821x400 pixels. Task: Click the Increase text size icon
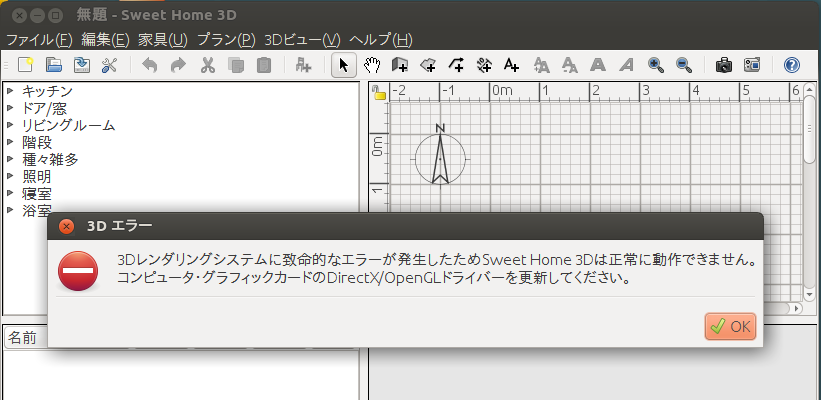[541, 65]
